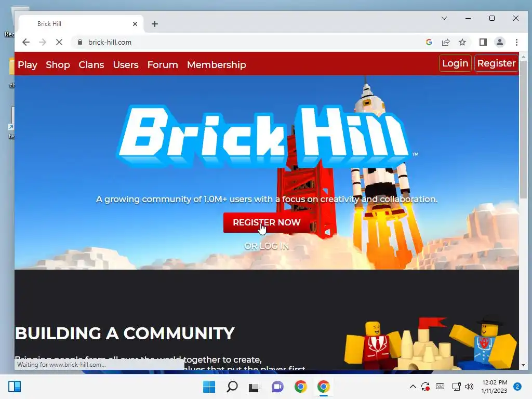532x399 pixels.
Task: Click the first Chrome taskbar icon
Action: (x=301, y=387)
